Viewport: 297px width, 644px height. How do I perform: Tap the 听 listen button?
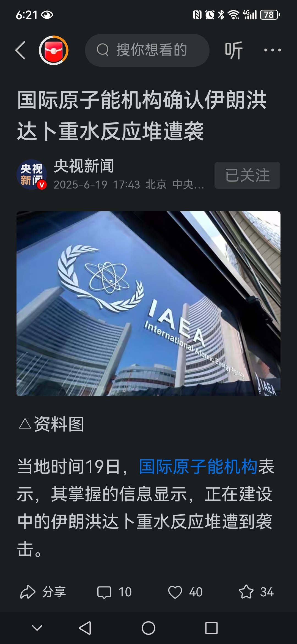coord(233,50)
